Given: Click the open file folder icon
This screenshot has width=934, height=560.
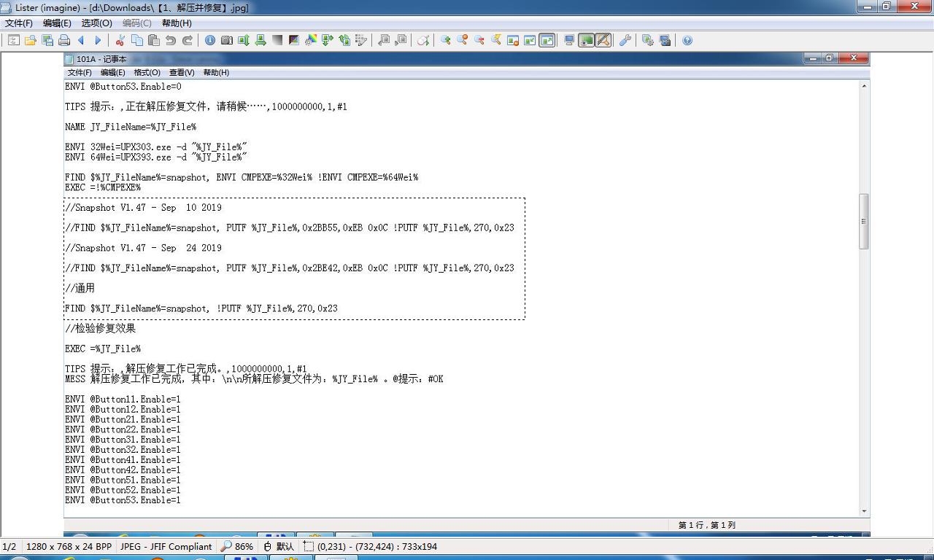Looking at the screenshot, I should pyautogui.click(x=30, y=40).
